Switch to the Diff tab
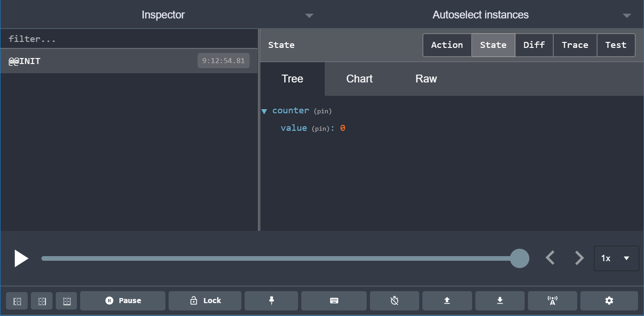 534,45
